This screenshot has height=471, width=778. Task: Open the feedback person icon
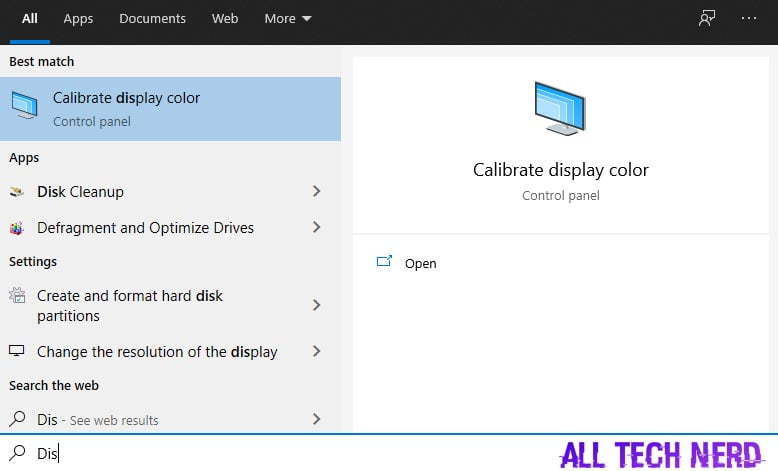707,19
